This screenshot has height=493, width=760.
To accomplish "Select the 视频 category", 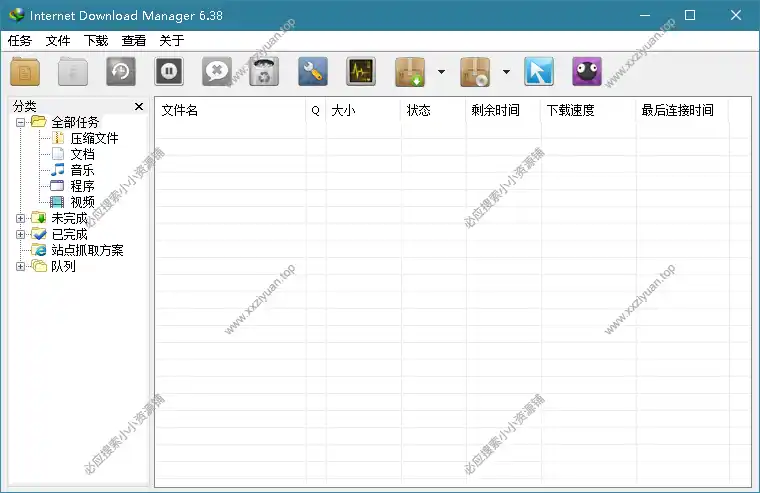I will 82,202.
